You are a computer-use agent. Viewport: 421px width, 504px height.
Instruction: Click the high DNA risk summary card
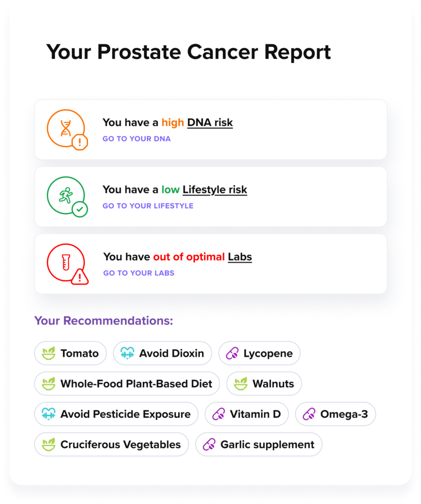coord(210,129)
